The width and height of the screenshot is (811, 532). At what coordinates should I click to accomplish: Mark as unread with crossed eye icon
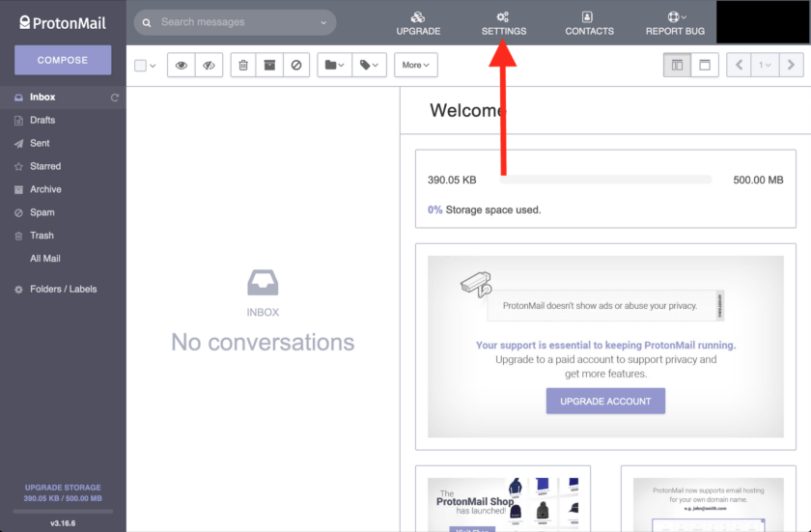pyautogui.click(x=209, y=65)
